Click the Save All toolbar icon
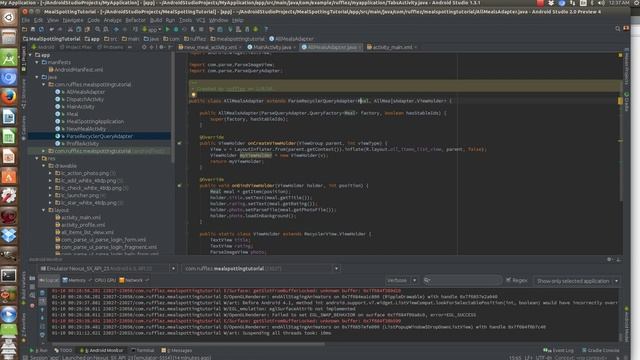640x360 pixels. [33, 29]
